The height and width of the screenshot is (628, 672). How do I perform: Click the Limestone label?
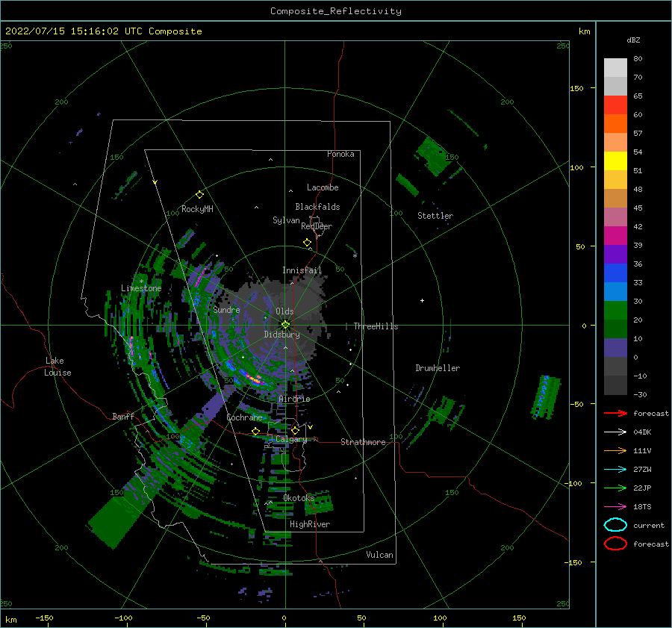point(141,288)
